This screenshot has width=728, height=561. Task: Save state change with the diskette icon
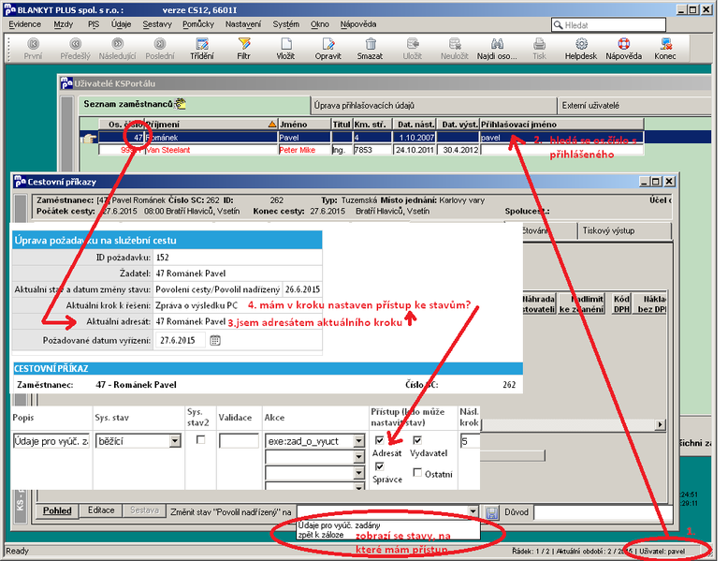point(491,512)
